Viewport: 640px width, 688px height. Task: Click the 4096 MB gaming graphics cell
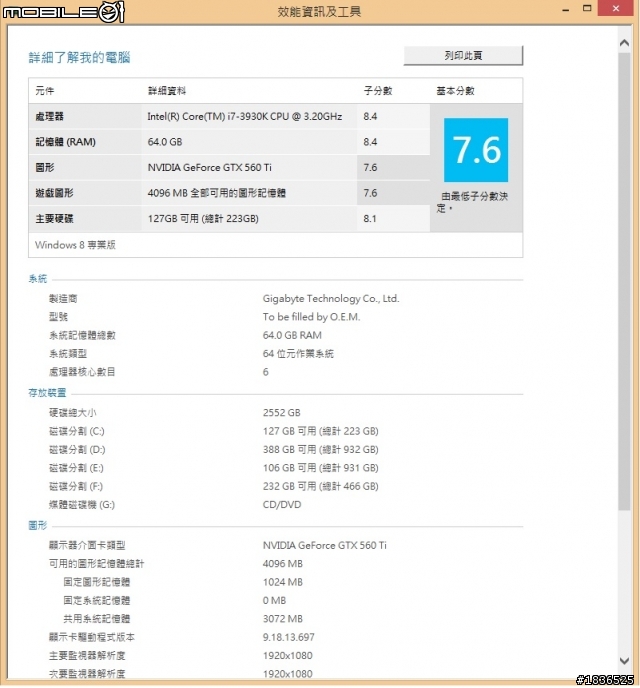(249, 193)
